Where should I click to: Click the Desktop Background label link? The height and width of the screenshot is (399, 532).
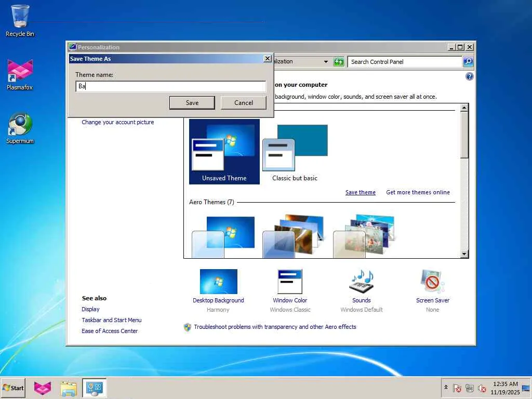point(218,300)
